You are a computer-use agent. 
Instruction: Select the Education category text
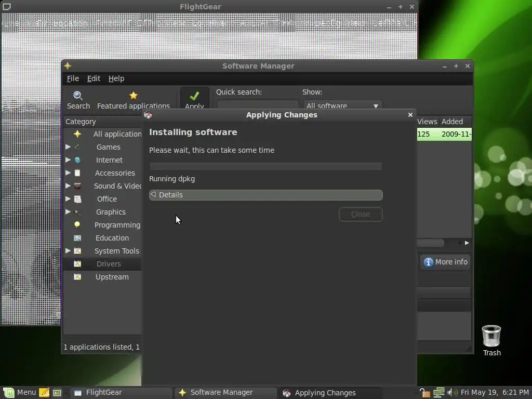click(112, 238)
